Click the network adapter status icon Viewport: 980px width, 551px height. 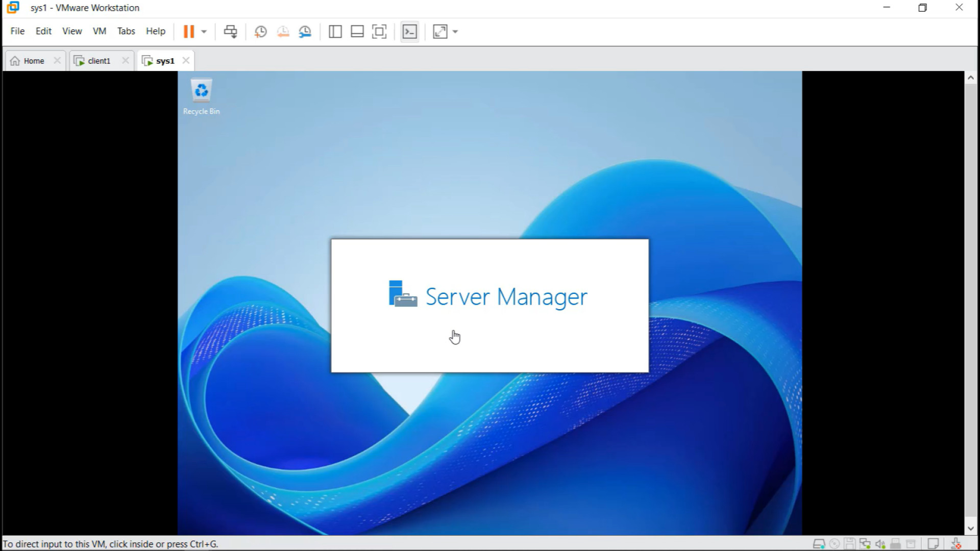click(x=865, y=544)
